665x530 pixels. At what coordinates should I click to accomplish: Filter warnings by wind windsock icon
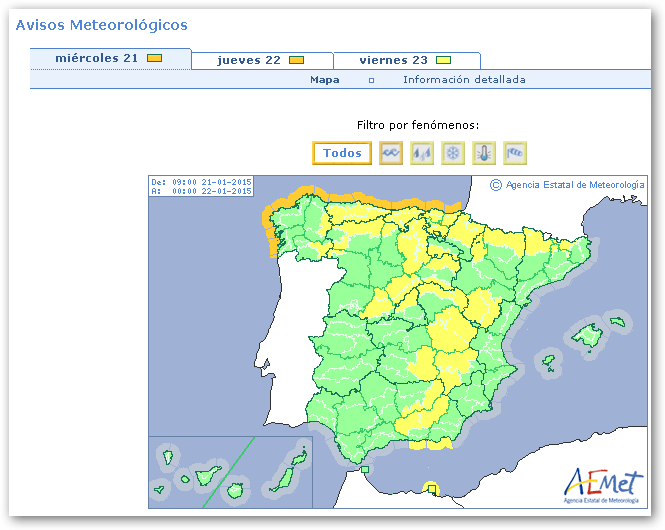pos(515,153)
